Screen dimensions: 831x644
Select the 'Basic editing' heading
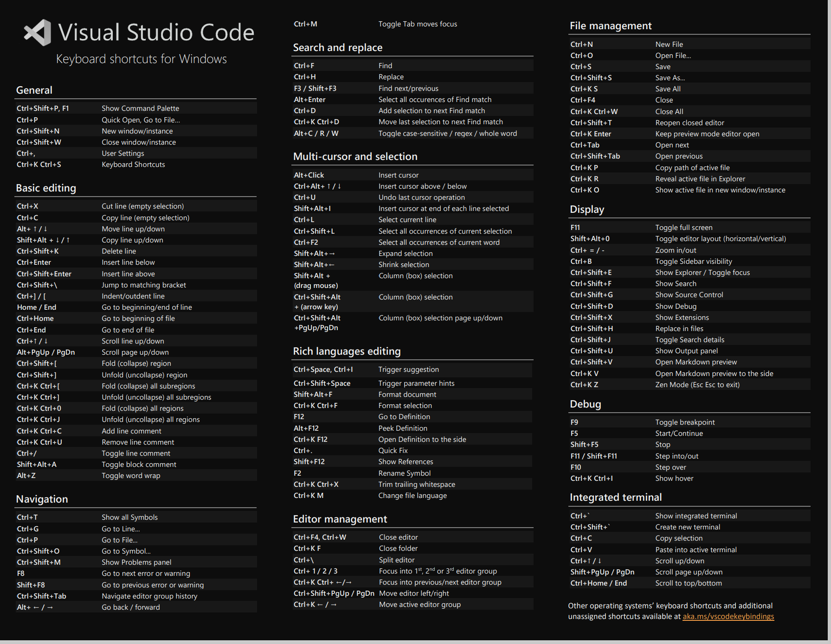pyautogui.click(x=46, y=188)
